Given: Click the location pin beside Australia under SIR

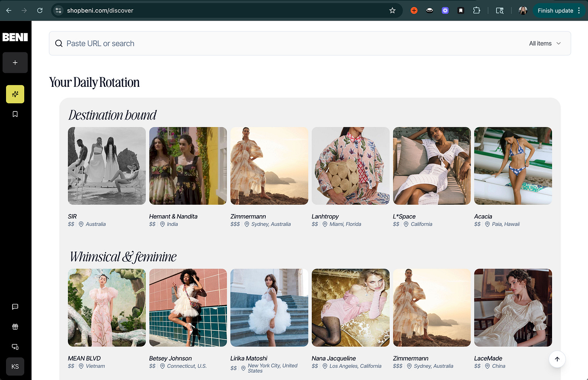Looking at the screenshot, I should pos(81,224).
